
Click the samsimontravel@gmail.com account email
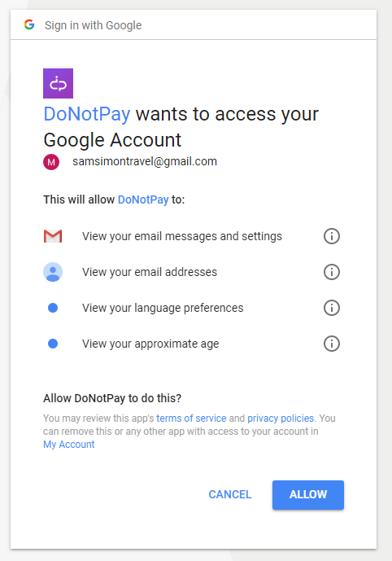145,162
